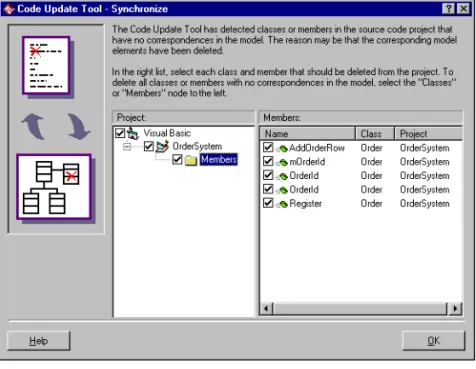Click the OrderSystem project icon in tree
The image size is (476, 369).
[162, 146]
